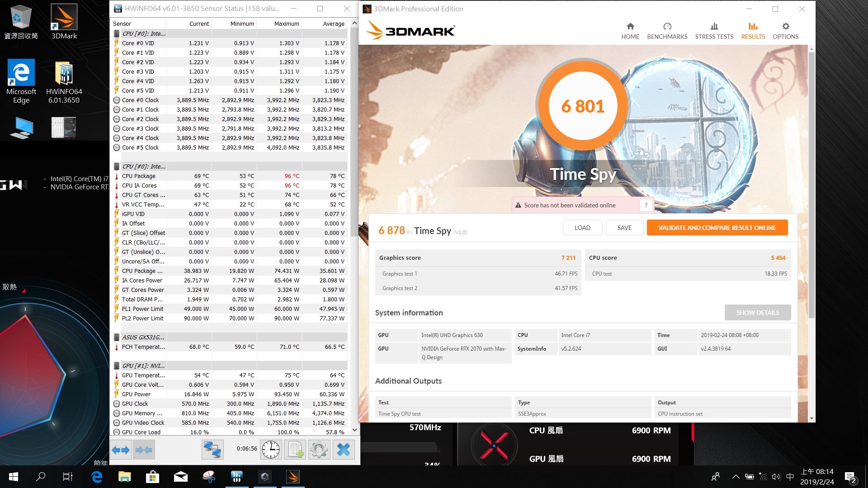Viewport: 868px width, 488px height.
Task: Open 3DMark BENCHMARKS tab
Action: [667, 31]
